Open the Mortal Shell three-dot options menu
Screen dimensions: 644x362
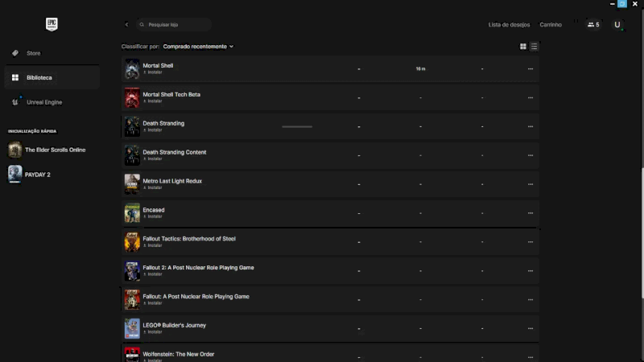point(530,69)
